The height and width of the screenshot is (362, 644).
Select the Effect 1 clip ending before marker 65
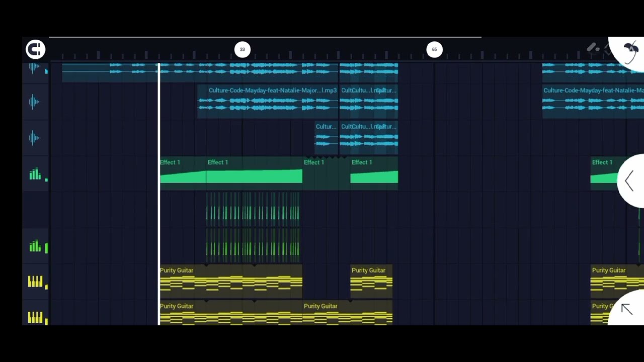tap(374, 173)
